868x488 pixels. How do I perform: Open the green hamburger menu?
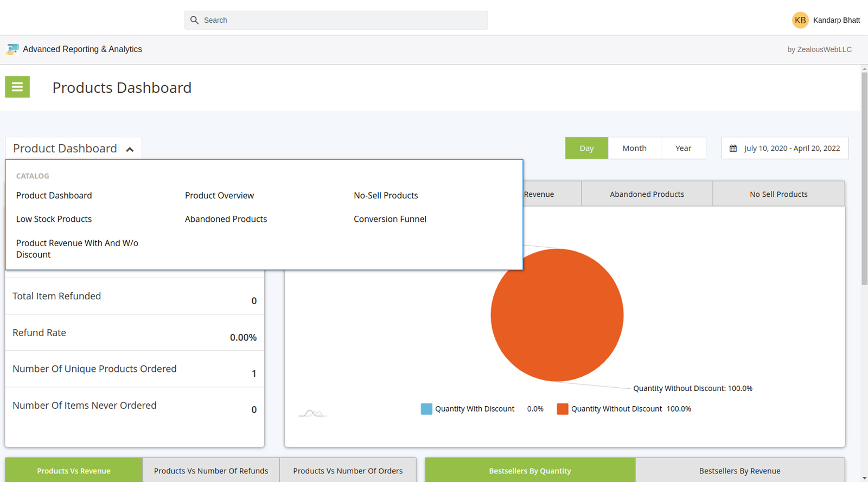tap(17, 87)
